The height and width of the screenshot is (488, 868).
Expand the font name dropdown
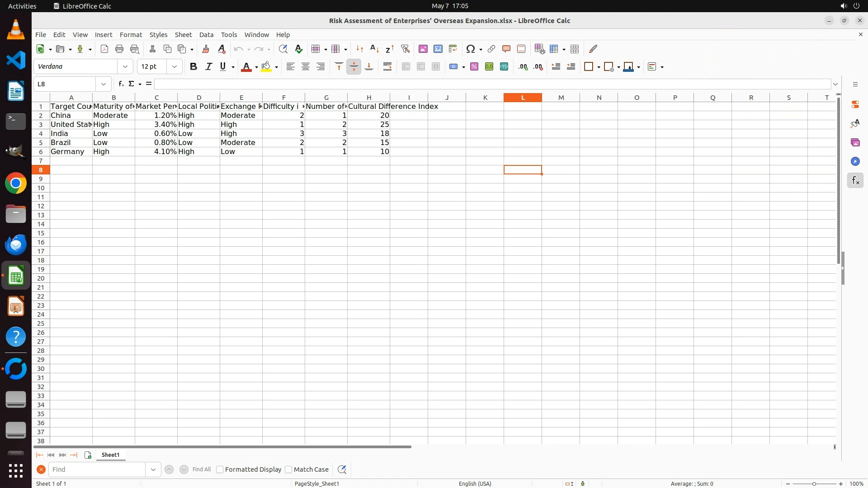point(125,67)
